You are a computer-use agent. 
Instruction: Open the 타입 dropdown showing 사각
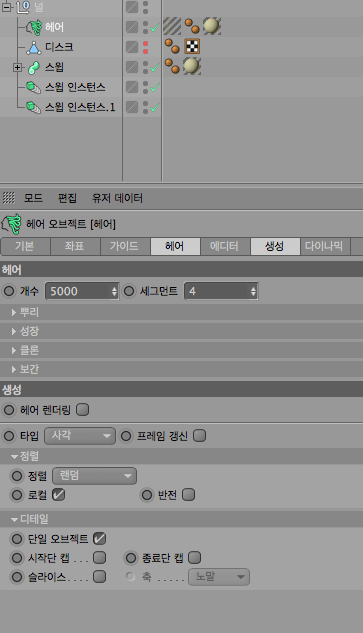(x=80, y=436)
